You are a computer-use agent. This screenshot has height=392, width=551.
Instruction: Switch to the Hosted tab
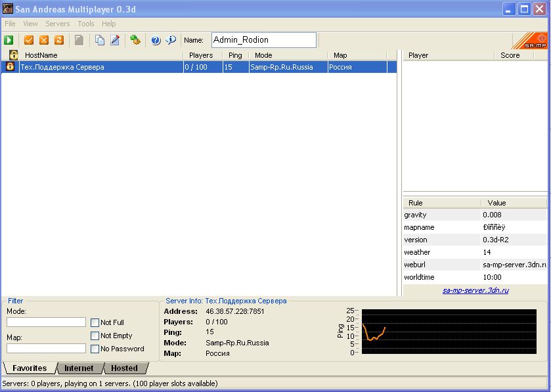[x=124, y=368]
